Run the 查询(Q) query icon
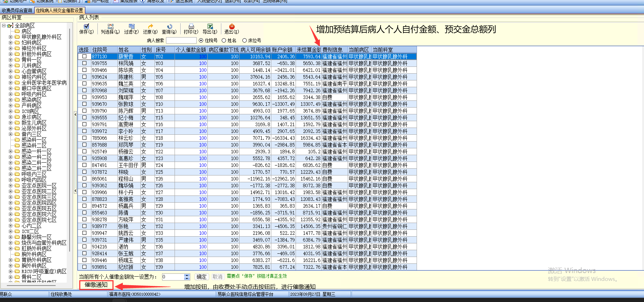644x302 pixels. point(169,27)
